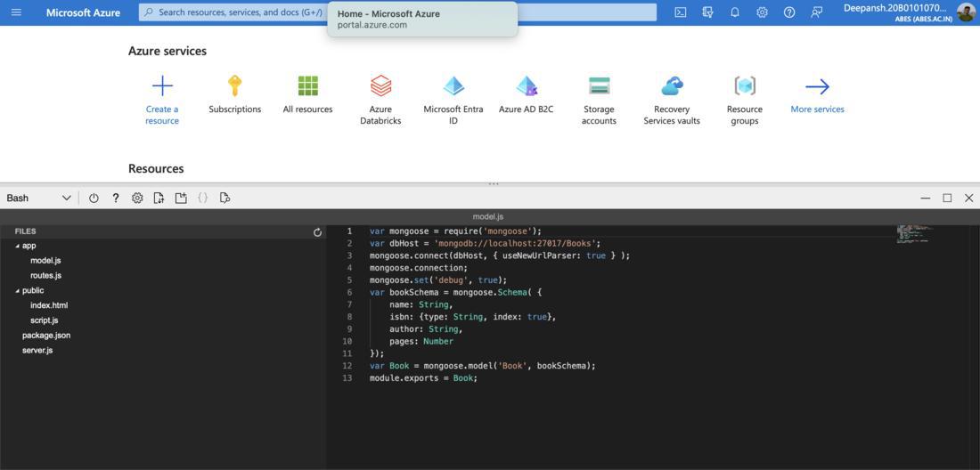Minimize the Cloud Shell pane

[x=926, y=198]
